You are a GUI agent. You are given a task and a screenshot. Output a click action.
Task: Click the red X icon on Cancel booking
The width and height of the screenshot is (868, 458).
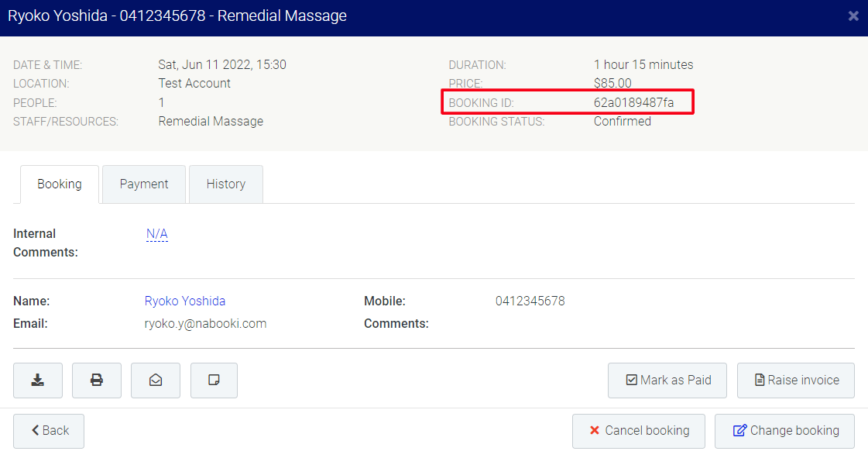[595, 431]
